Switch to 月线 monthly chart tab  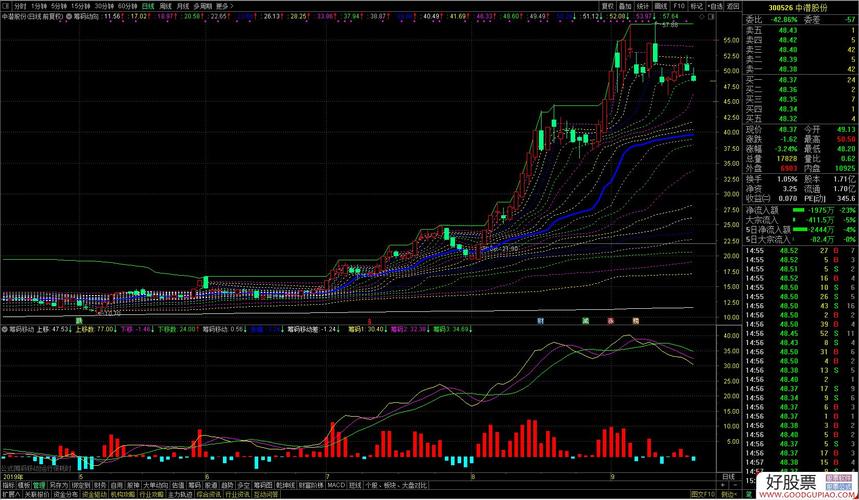184,6
